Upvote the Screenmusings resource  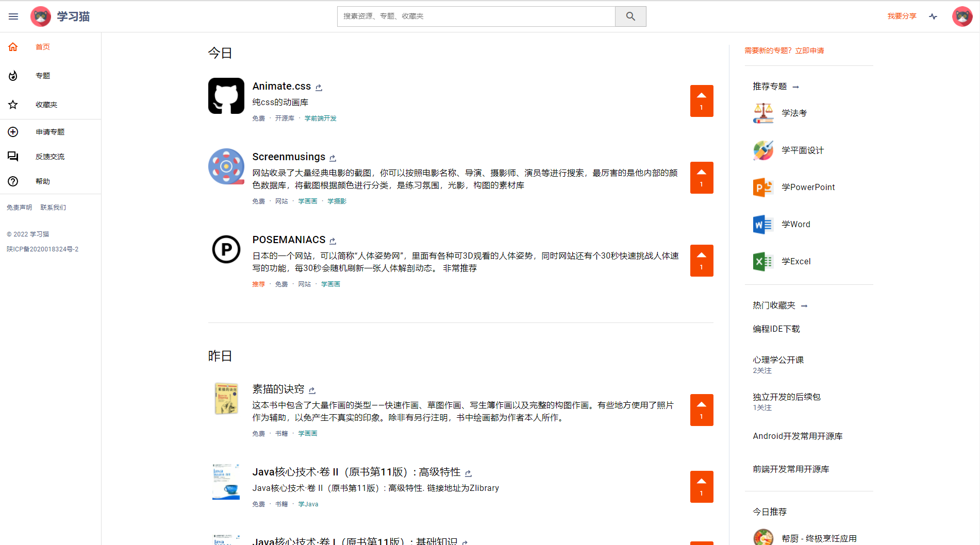click(x=701, y=178)
